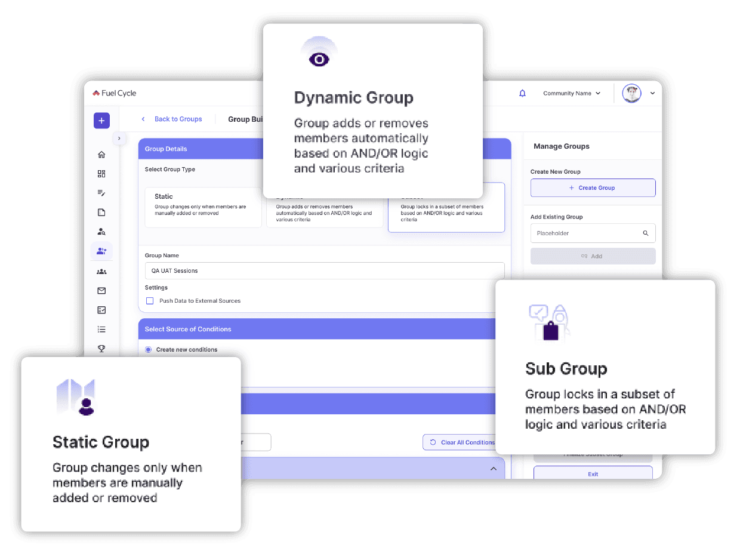The height and width of the screenshot is (560, 746).
Task: Open the Community Name dropdown
Action: coord(571,93)
